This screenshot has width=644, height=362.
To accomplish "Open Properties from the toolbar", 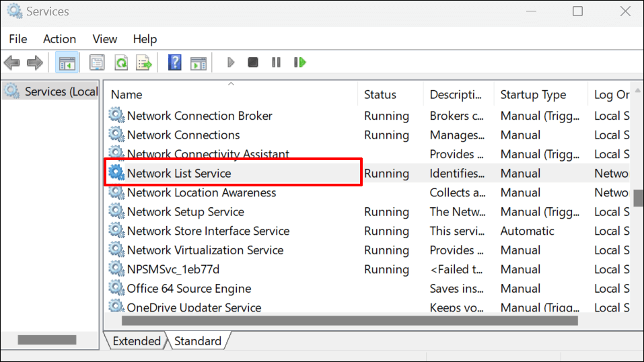I will [98, 63].
